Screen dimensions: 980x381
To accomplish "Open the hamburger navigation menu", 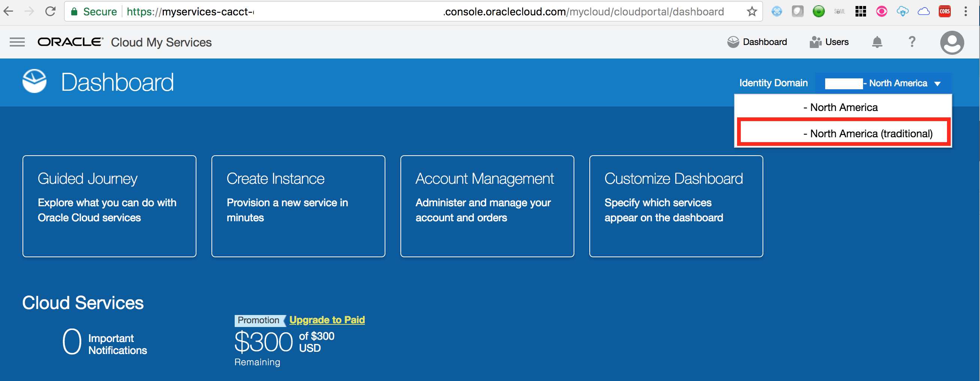I will (17, 42).
